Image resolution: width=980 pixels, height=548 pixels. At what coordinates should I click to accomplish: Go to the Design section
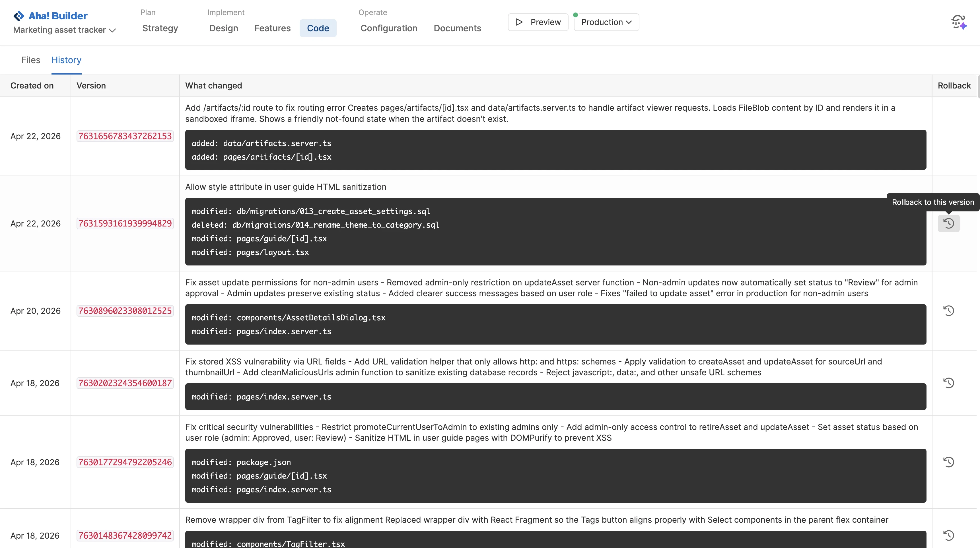click(x=223, y=28)
